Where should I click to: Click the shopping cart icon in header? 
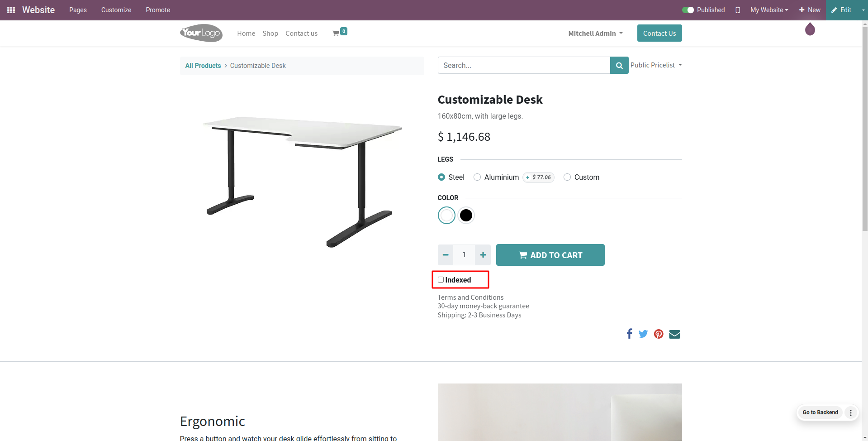pyautogui.click(x=336, y=34)
